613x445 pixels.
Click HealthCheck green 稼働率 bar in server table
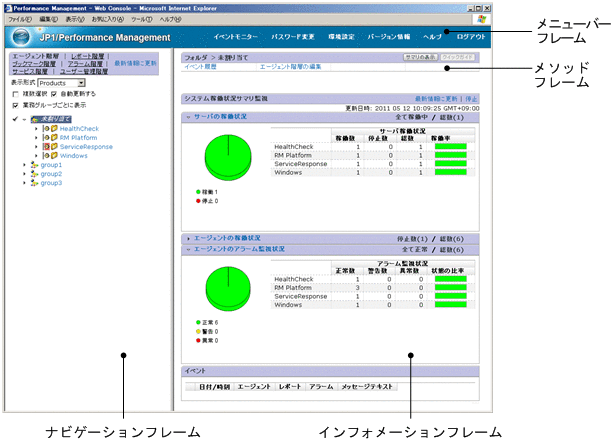[x=451, y=147]
